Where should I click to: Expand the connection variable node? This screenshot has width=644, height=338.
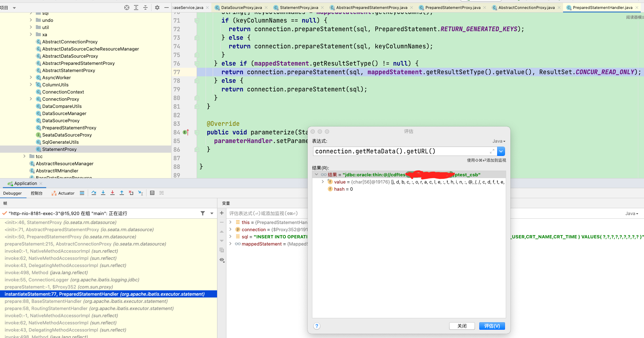231,229
